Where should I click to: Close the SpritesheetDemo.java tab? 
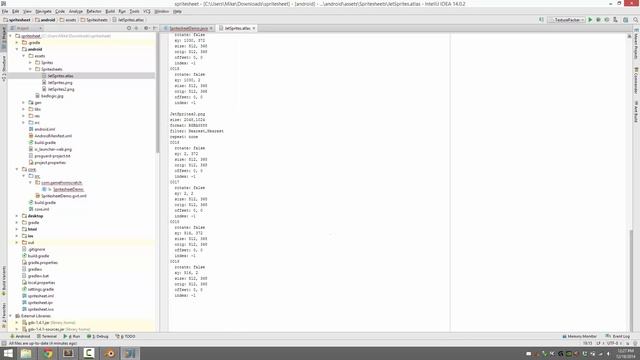coord(211,28)
